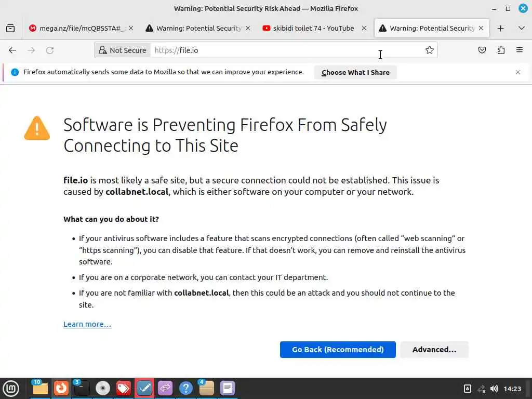The image size is (532, 399).
Task: Open the Firefox hamburger menu
Action: click(x=519, y=50)
